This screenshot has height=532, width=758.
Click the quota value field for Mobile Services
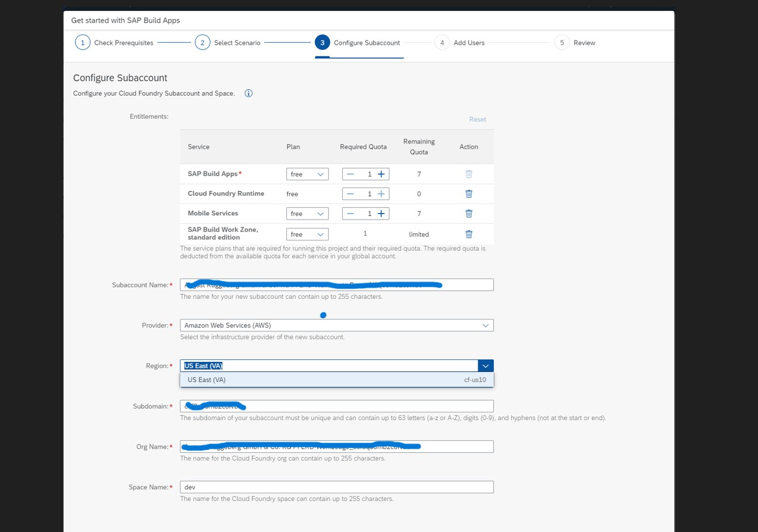(366, 214)
